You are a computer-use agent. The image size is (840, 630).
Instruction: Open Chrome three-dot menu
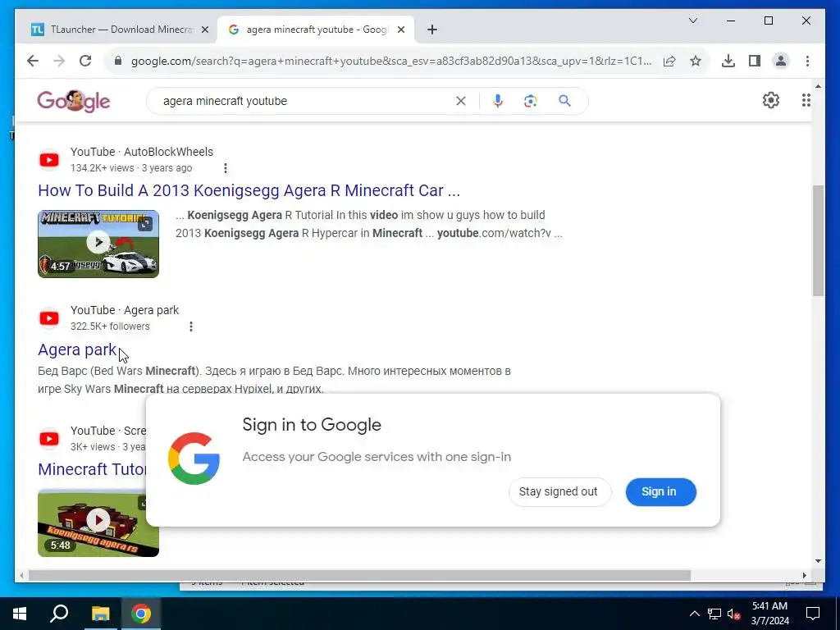click(807, 61)
